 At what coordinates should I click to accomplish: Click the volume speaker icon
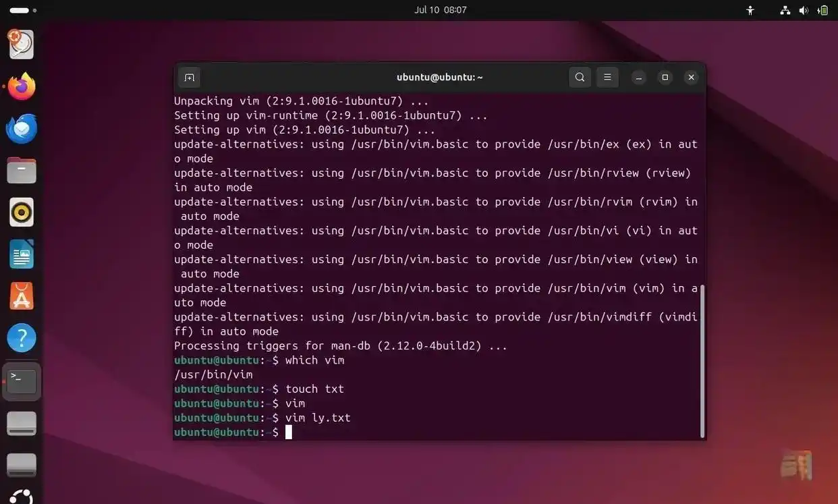tap(804, 10)
